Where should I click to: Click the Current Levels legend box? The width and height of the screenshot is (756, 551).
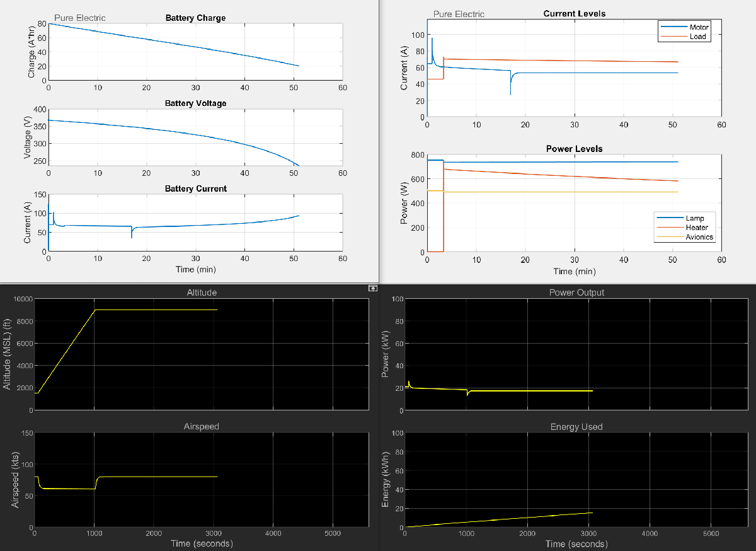pos(685,32)
